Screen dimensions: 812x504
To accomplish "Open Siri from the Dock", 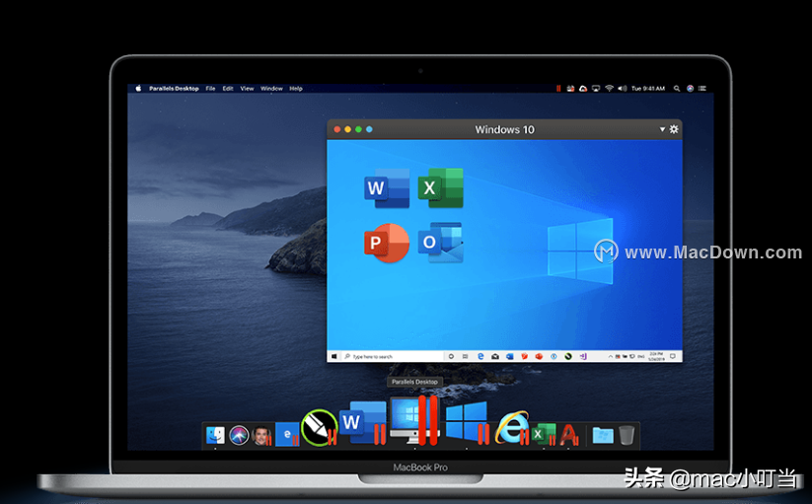I will point(239,435).
